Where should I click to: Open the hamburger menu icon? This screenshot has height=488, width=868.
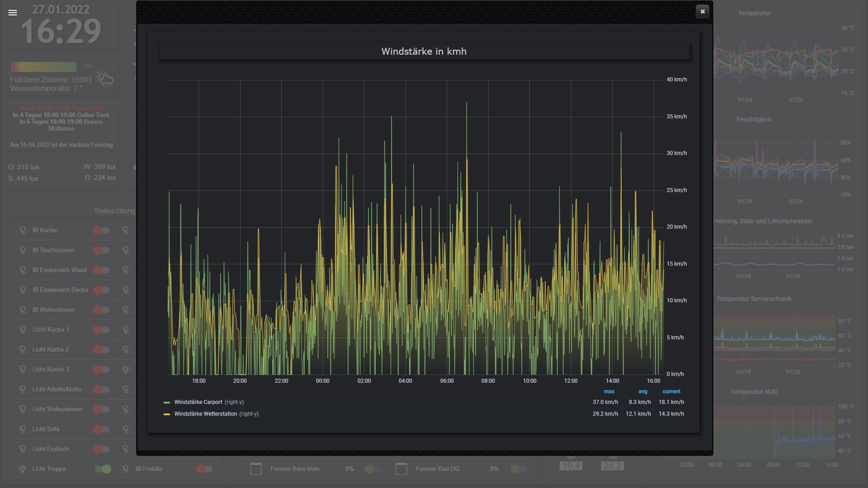click(13, 13)
